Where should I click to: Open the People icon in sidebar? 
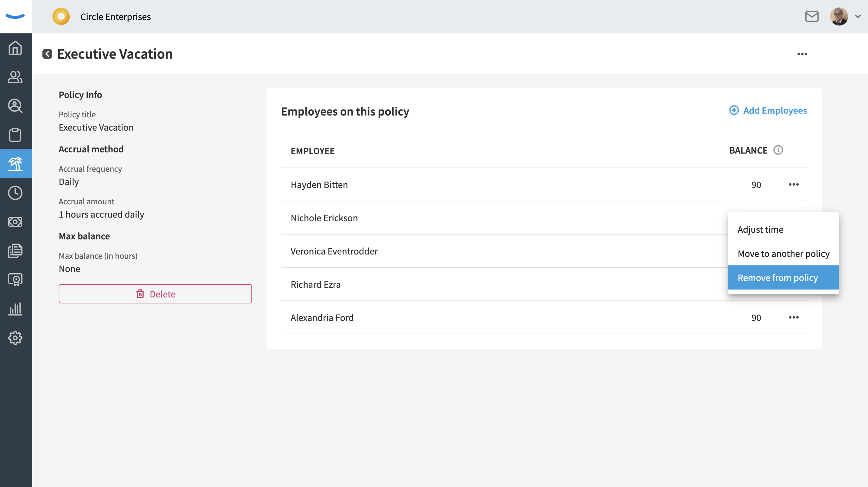pyautogui.click(x=15, y=77)
